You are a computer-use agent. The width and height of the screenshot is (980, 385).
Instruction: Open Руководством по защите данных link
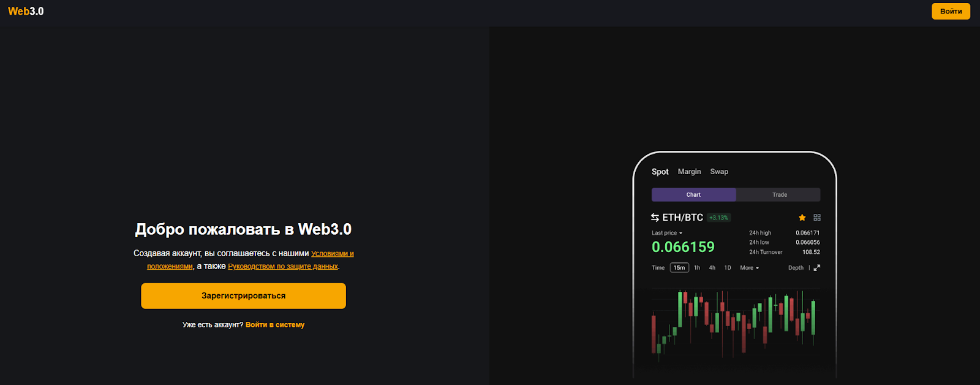point(283,267)
